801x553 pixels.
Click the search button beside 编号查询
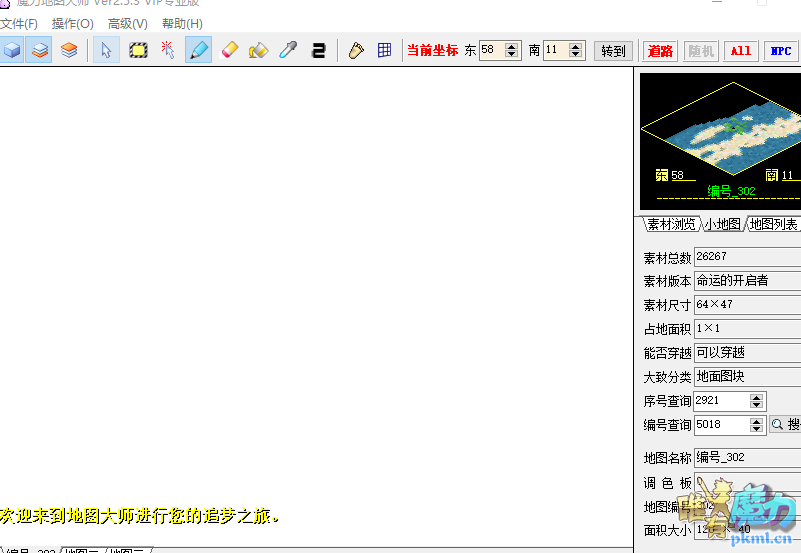[786, 425]
